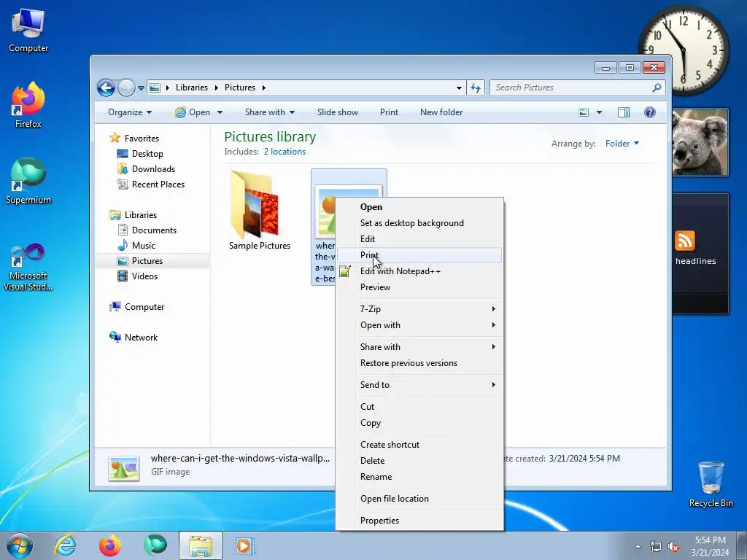Choose Edit with Notepad++

(419, 271)
